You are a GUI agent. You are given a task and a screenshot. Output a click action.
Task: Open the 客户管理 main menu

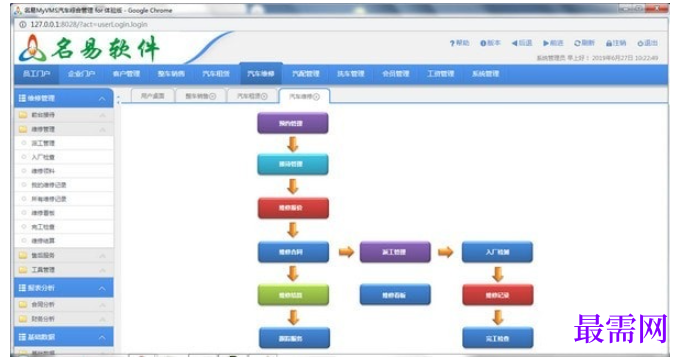[x=126, y=74]
